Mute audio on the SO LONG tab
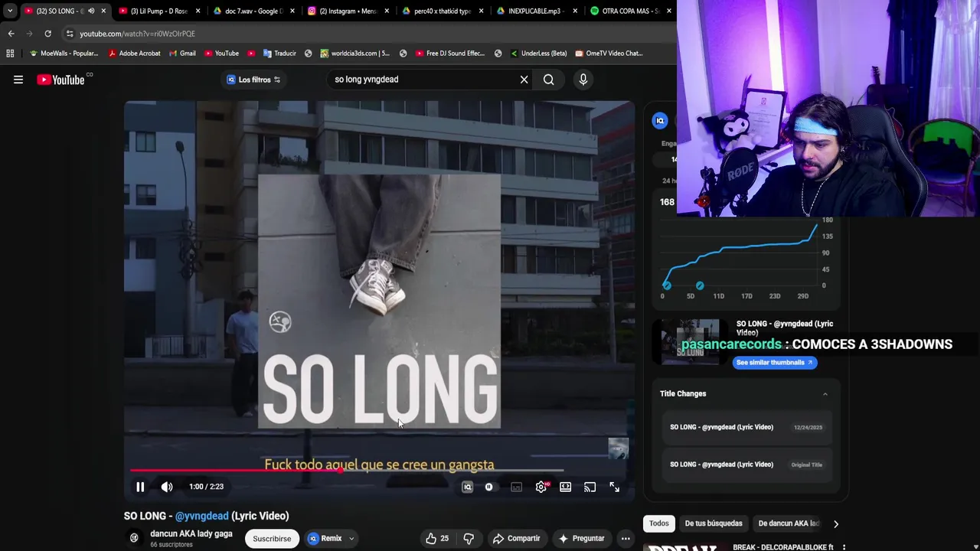 point(91,11)
